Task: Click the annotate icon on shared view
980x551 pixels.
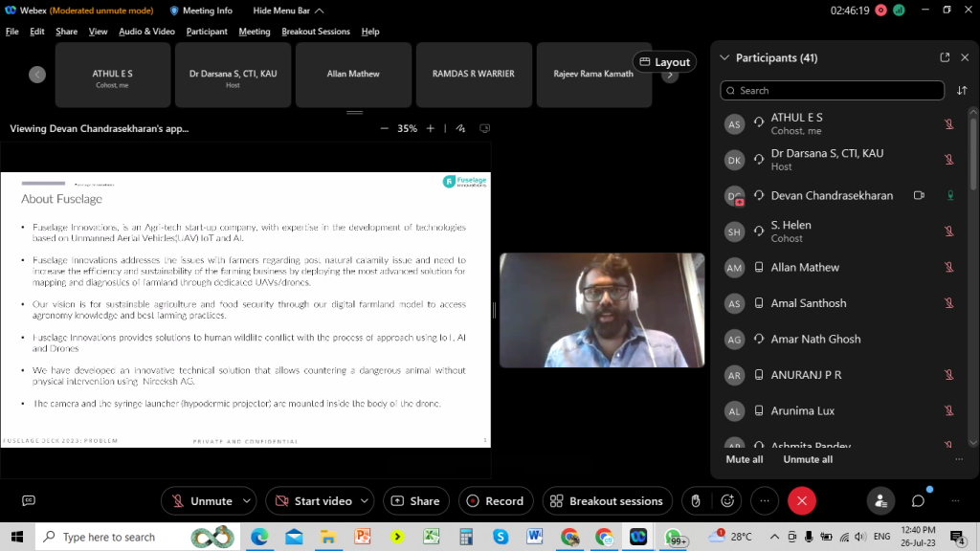Action: click(x=460, y=128)
